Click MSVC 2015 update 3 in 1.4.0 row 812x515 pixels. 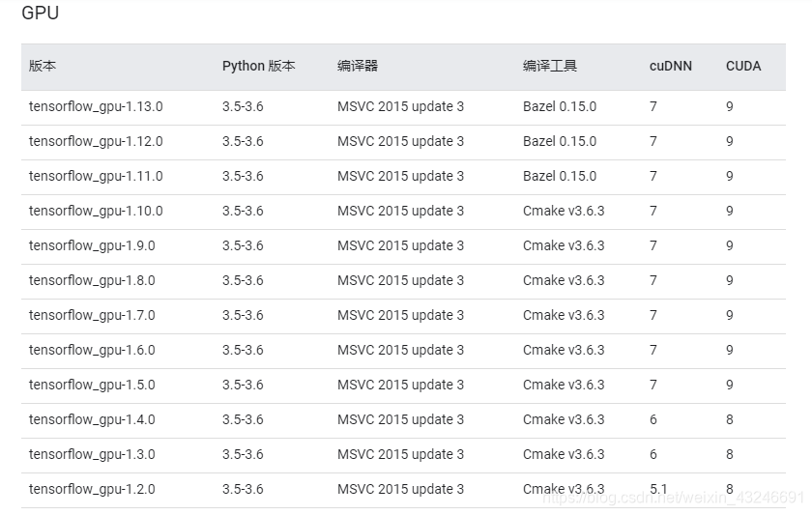[x=400, y=419]
